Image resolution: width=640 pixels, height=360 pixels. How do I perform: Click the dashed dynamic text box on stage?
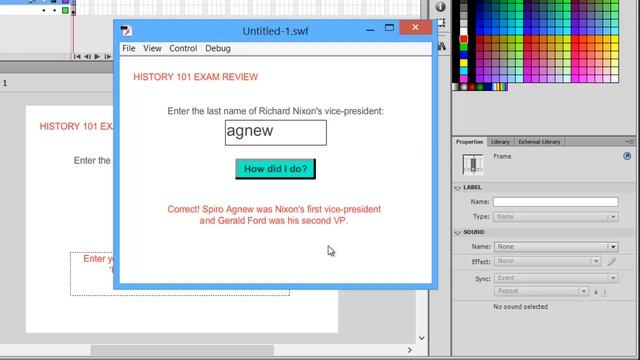(x=180, y=273)
